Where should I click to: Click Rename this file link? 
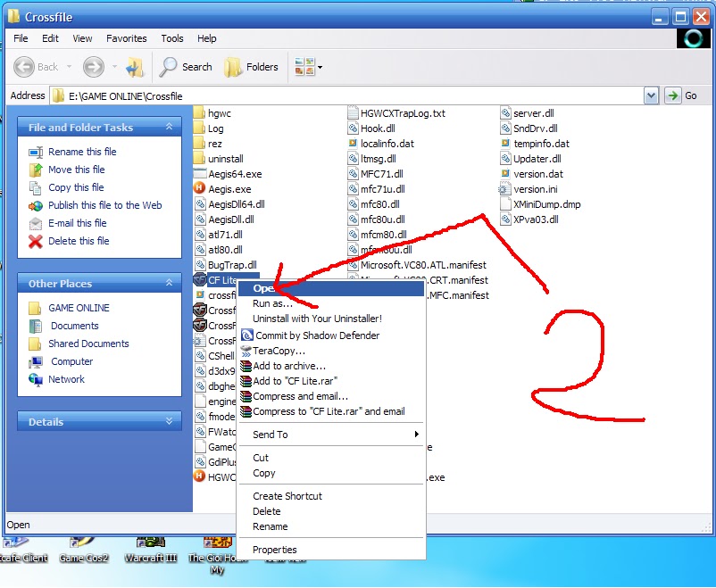click(82, 152)
